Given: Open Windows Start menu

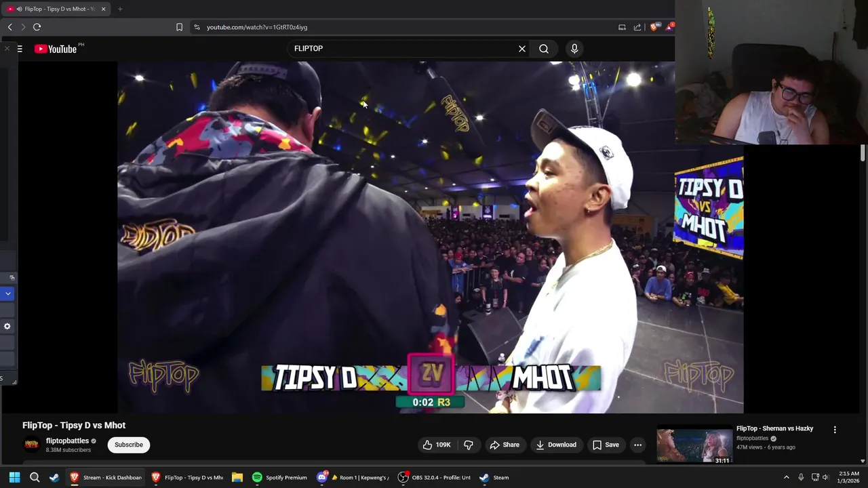Looking at the screenshot, I should click(14, 477).
